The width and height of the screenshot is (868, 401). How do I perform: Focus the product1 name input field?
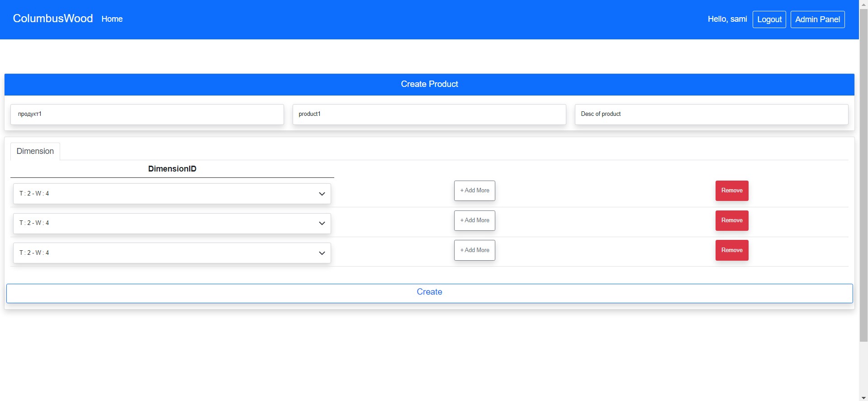[x=429, y=115]
